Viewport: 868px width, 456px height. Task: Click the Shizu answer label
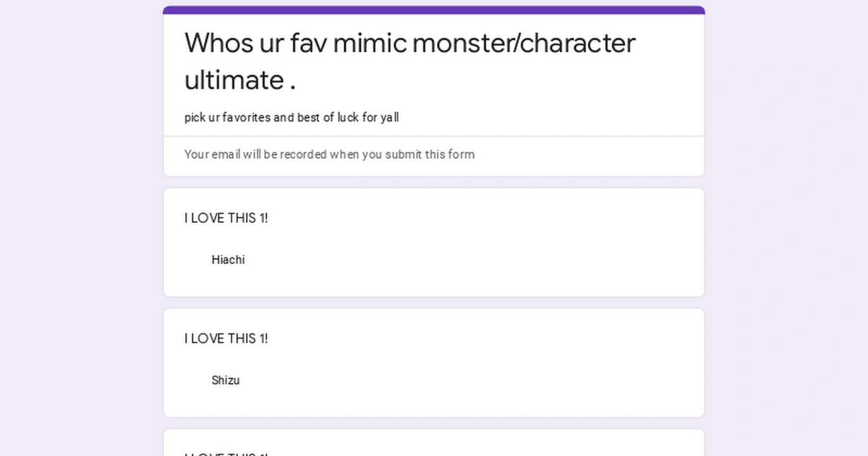[226, 380]
